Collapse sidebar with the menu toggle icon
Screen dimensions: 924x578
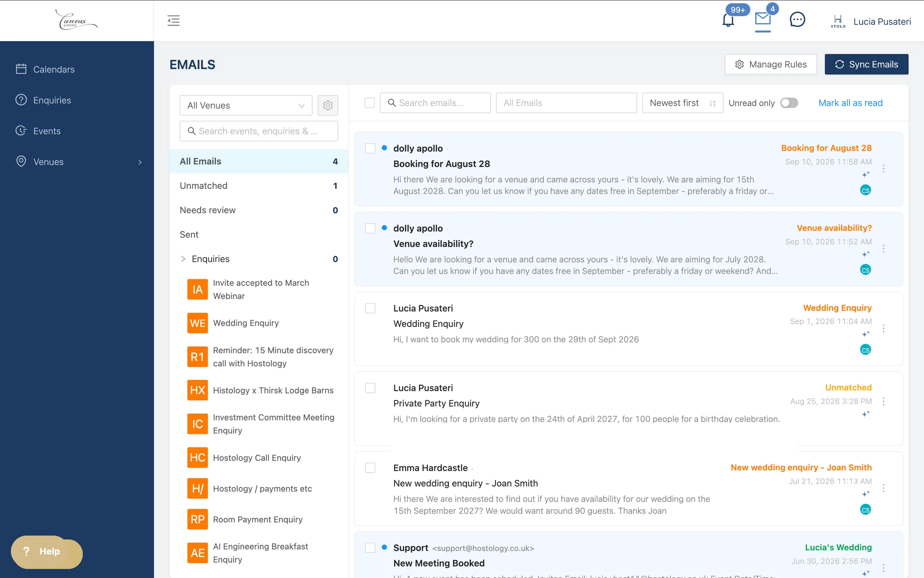point(173,20)
